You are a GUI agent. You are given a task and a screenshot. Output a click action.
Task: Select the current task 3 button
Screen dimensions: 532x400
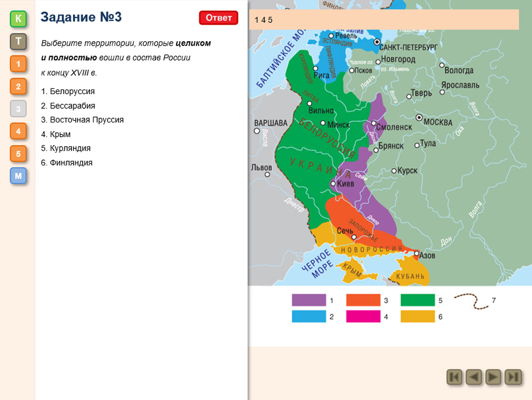(18, 109)
